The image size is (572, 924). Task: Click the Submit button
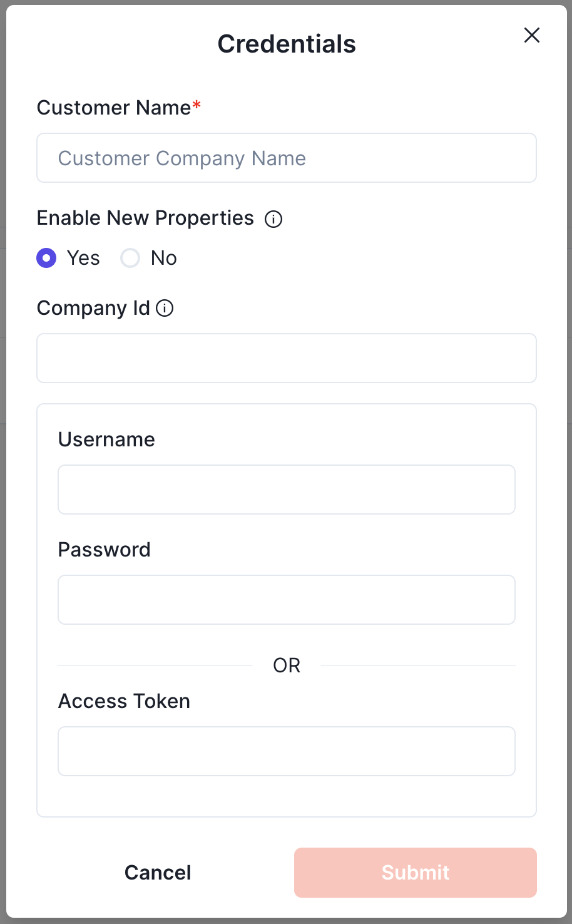tap(416, 873)
